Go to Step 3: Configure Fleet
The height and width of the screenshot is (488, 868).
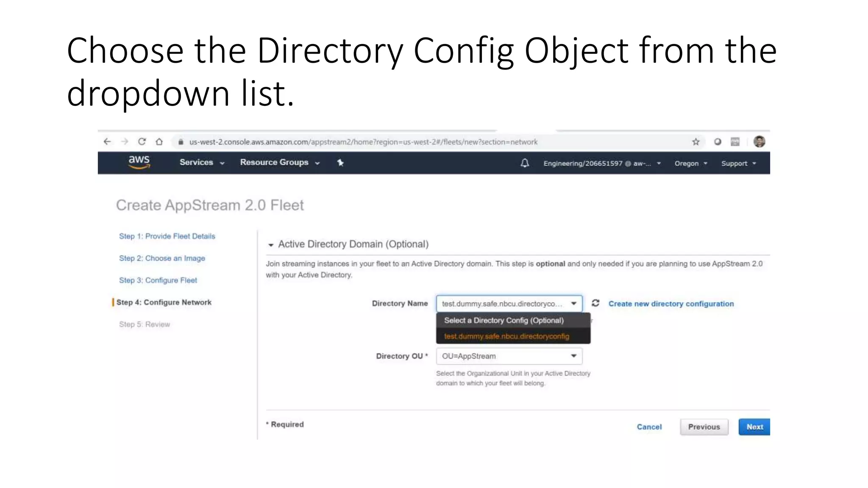[x=158, y=280]
